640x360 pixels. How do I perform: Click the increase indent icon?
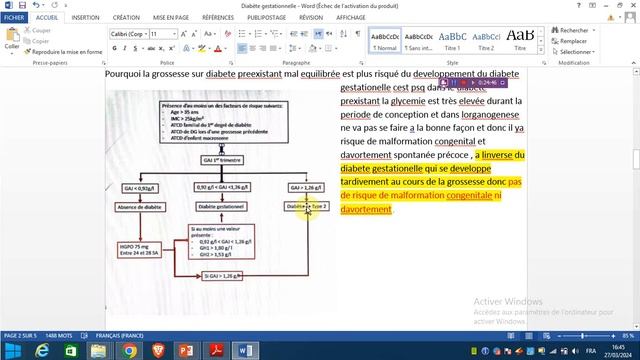[x=304, y=34]
